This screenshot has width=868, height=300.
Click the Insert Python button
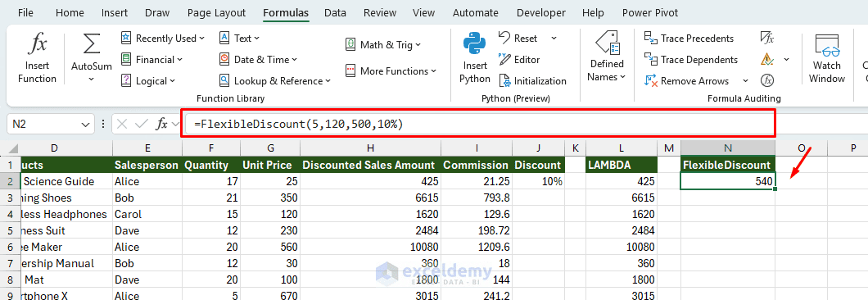[x=474, y=58]
